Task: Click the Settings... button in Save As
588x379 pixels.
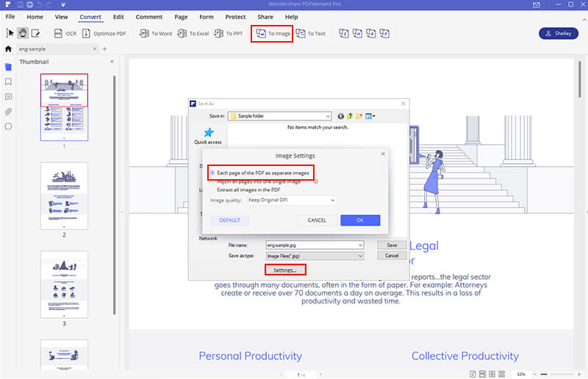Action: [279, 270]
